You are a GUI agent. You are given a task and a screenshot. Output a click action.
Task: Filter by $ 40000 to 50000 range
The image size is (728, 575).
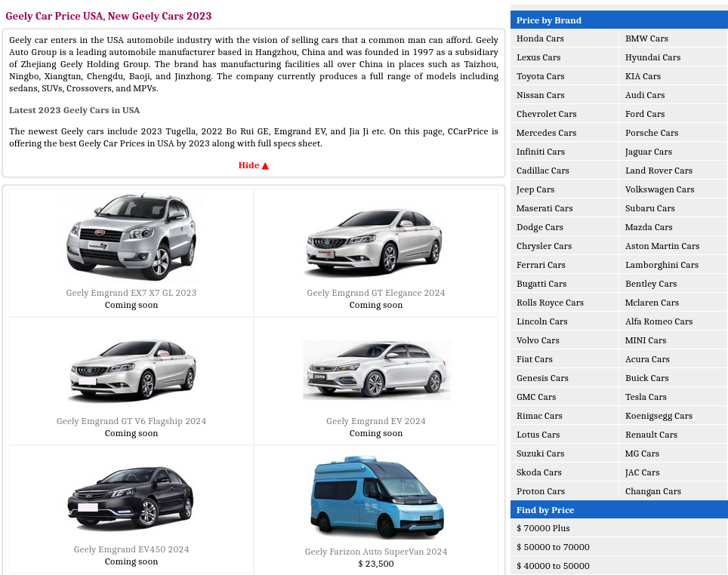(x=553, y=566)
